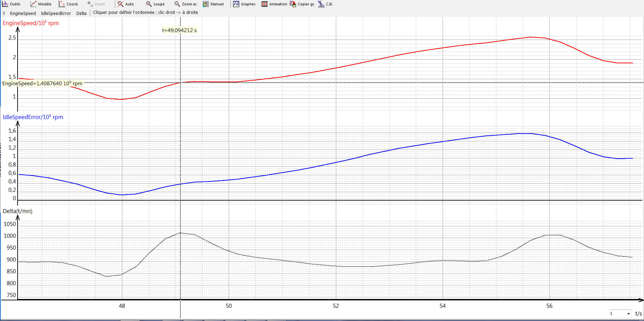
Task: Select the IdleSpeedError variable tab
Action: pyautogui.click(x=56, y=13)
